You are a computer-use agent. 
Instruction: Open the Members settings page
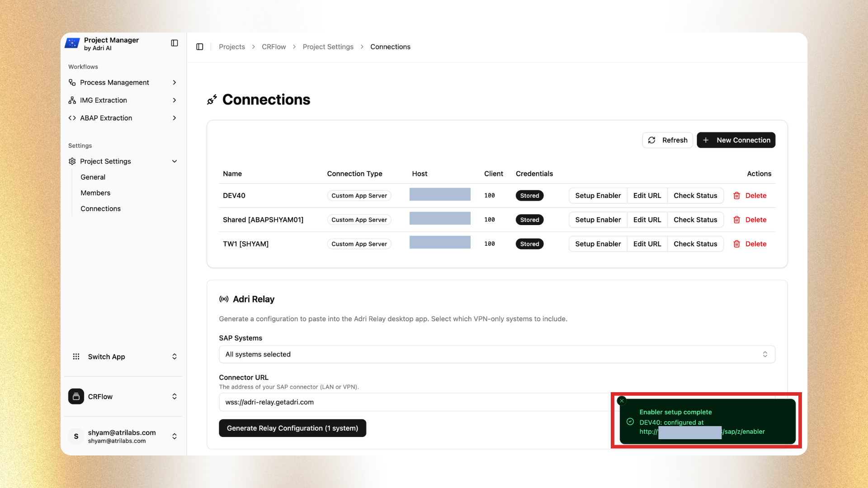click(x=95, y=193)
